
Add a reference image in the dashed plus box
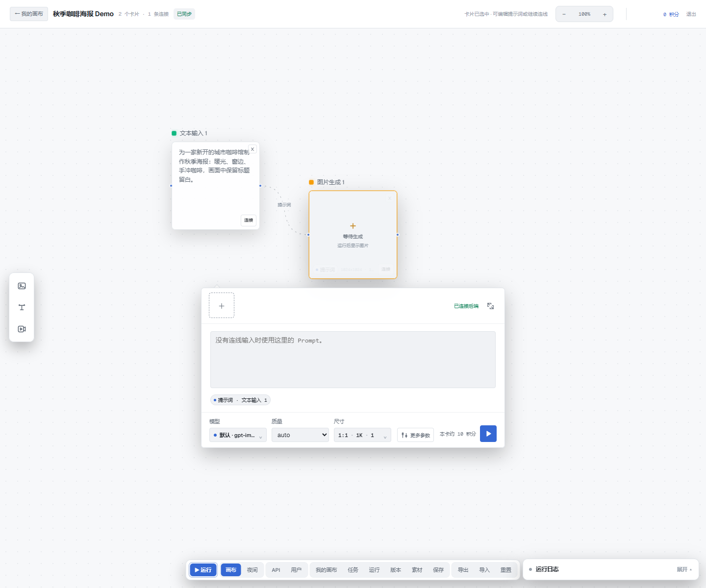coord(222,306)
